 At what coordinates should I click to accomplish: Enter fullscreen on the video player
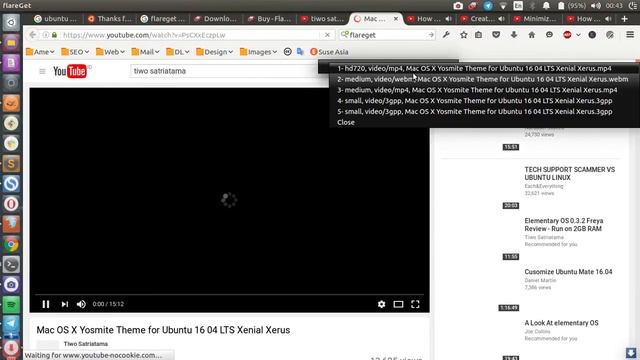[x=415, y=304]
